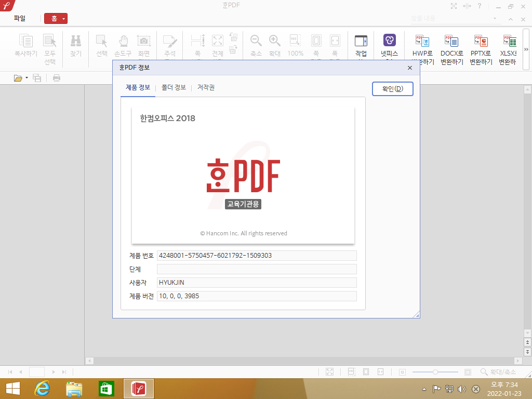This screenshot has width=532, height=399.
Task: Click the 찾을 내용 search field
Action: [450, 19]
